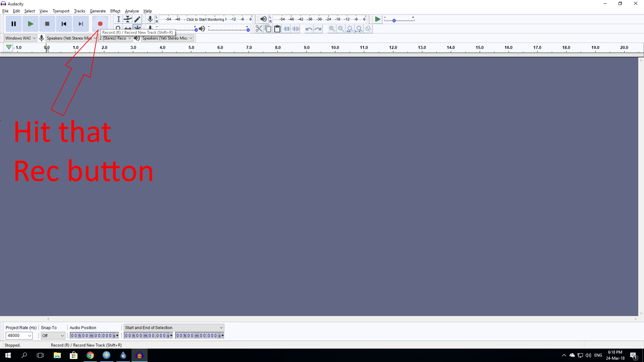Paste audio with the clipboard icon
Screen dimensions: 644x362
(277, 29)
